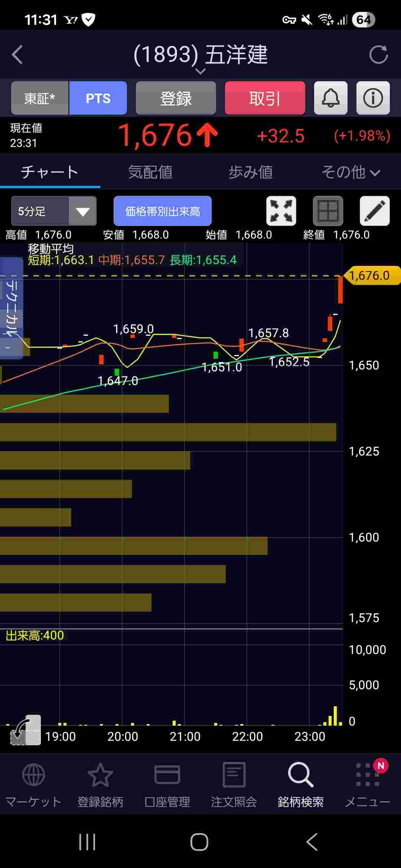Open stock info icon
The height and width of the screenshot is (868, 401).
coord(373,98)
